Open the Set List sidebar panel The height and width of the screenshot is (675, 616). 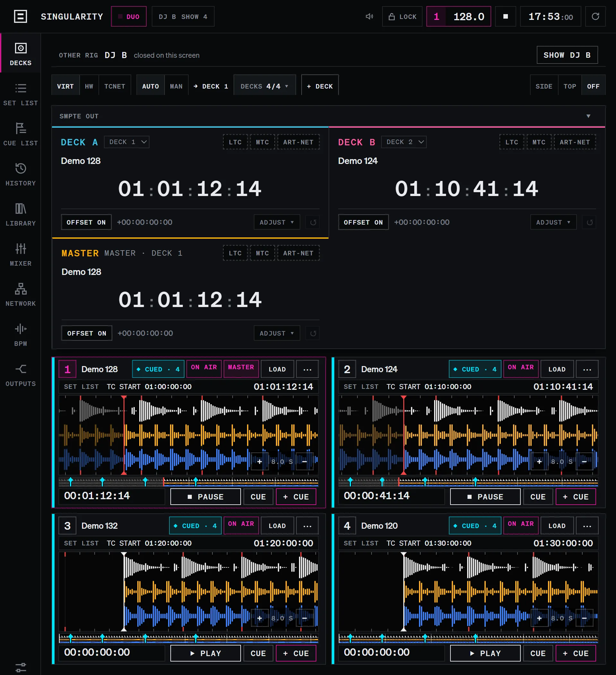(x=21, y=94)
